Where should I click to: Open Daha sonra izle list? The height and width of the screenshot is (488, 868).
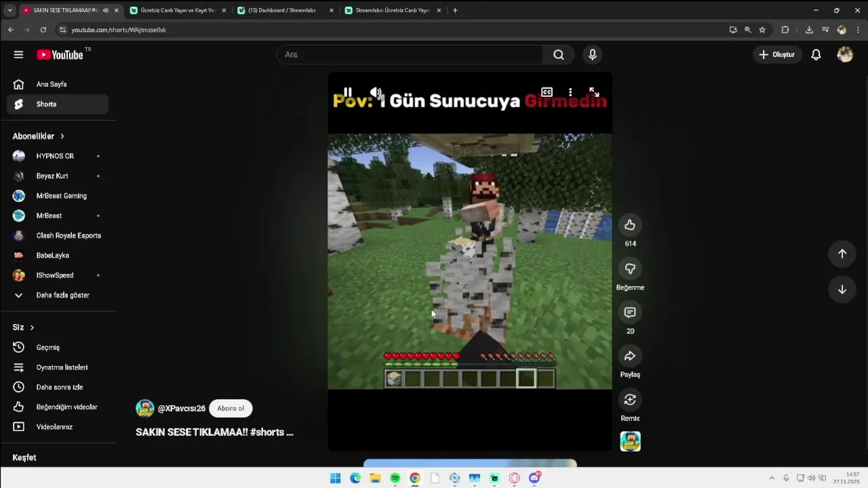coord(58,387)
